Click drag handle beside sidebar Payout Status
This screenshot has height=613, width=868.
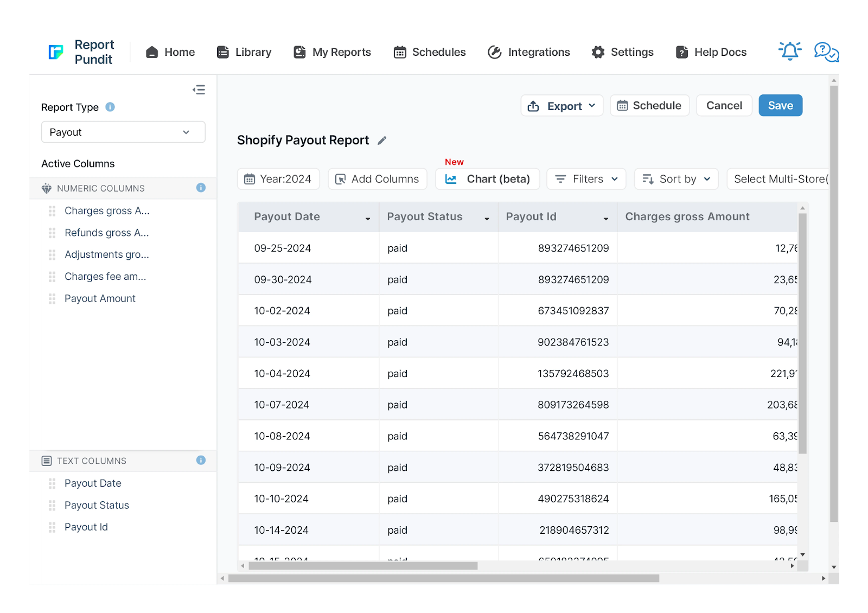coord(52,505)
